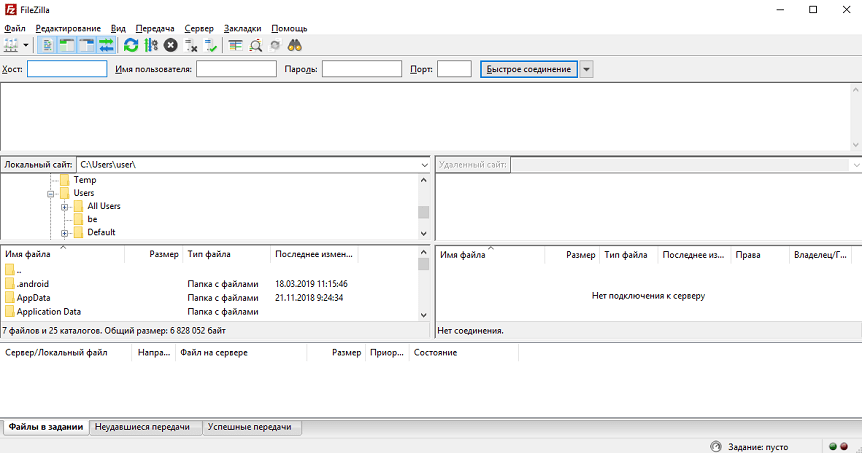Click the disconnect from server icon
The width and height of the screenshot is (862, 453).
click(x=191, y=45)
